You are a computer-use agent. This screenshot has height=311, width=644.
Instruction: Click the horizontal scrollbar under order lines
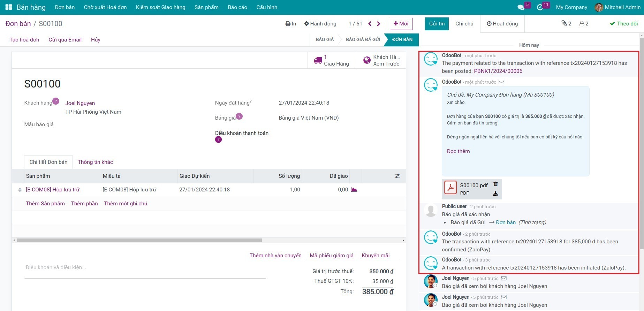[139, 240]
